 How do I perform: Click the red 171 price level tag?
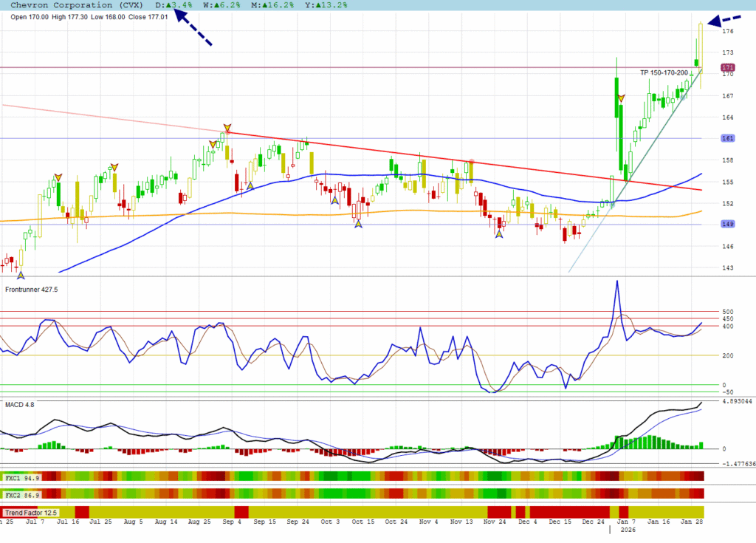pos(726,67)
